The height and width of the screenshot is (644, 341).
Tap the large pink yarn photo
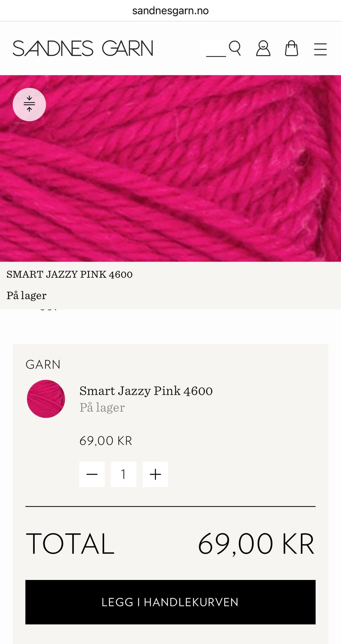coord(170,168)
